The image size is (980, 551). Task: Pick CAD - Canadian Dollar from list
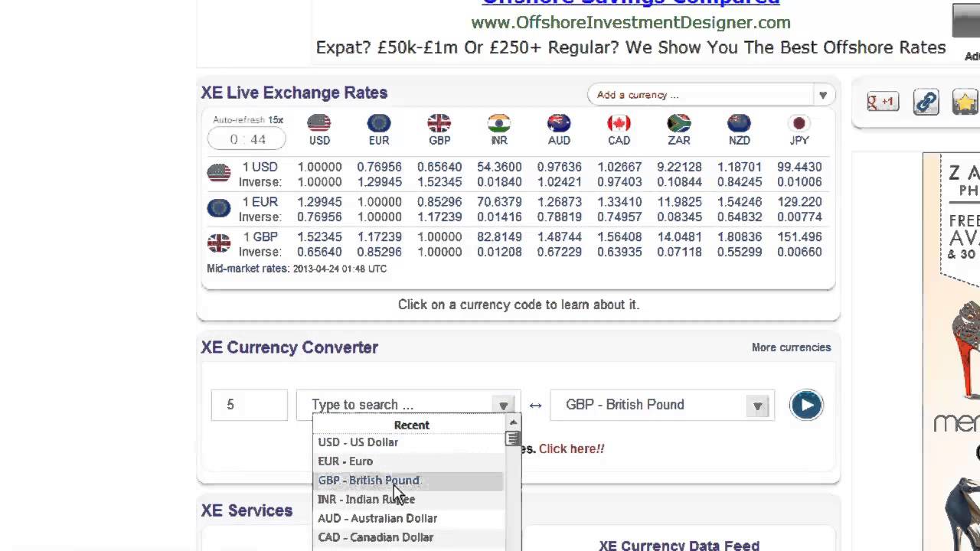click(408, 537)
